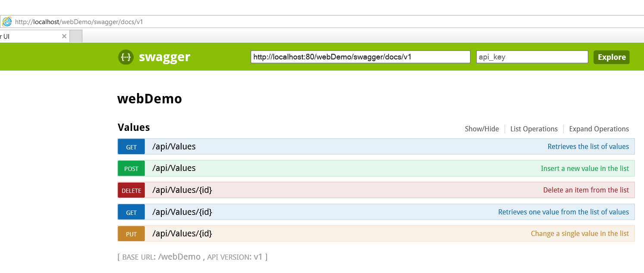Expand the GET /api/Values/{id} path
644x273 pixels.
[x=182, y=212]
